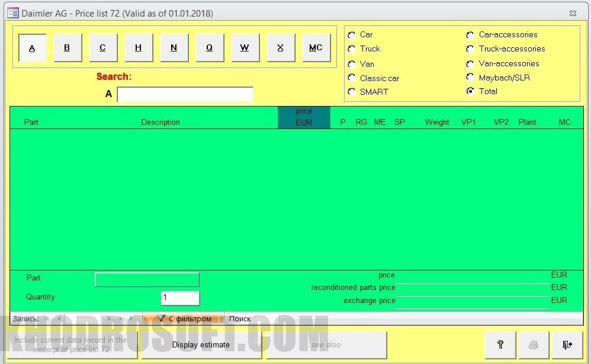The width and height of the screenshot is (591, 364).
Task: Click the VP2 column header
Action: (x=502, y=122)
